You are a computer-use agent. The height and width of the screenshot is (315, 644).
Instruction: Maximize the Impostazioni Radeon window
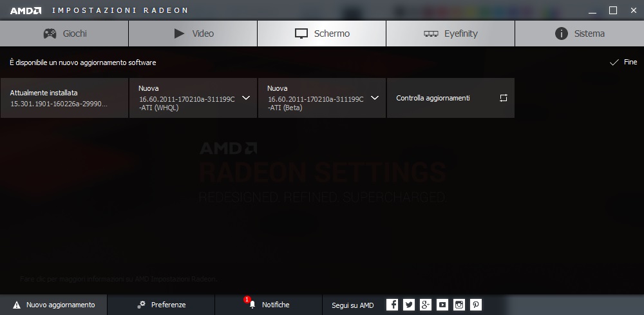coord(613,11)
